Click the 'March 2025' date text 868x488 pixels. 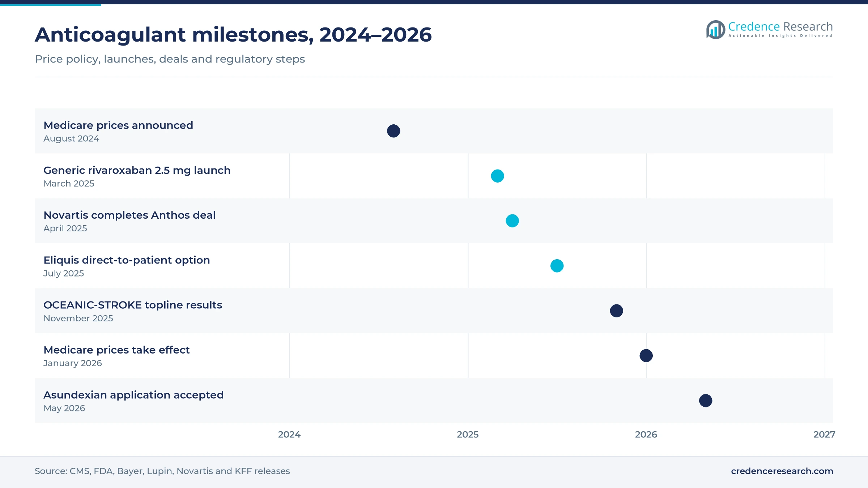point(69,183)
